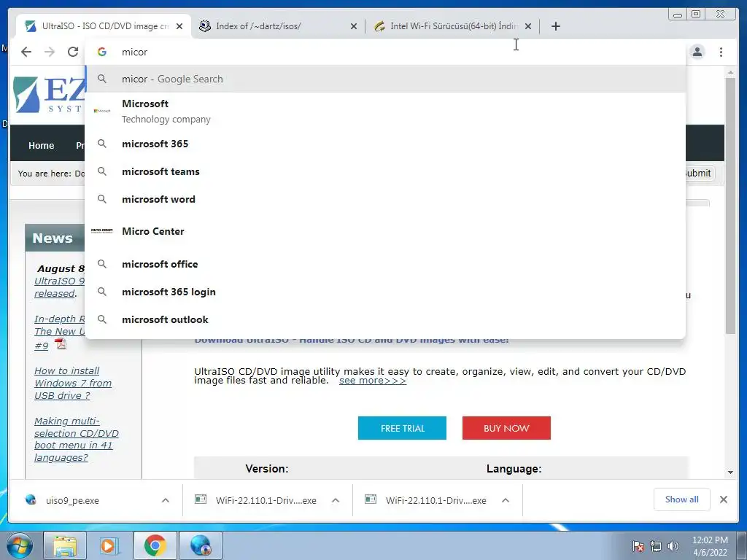Click the Microsoft logo in suggestion list
747x560 pixels.
click(x=102, y=111)
